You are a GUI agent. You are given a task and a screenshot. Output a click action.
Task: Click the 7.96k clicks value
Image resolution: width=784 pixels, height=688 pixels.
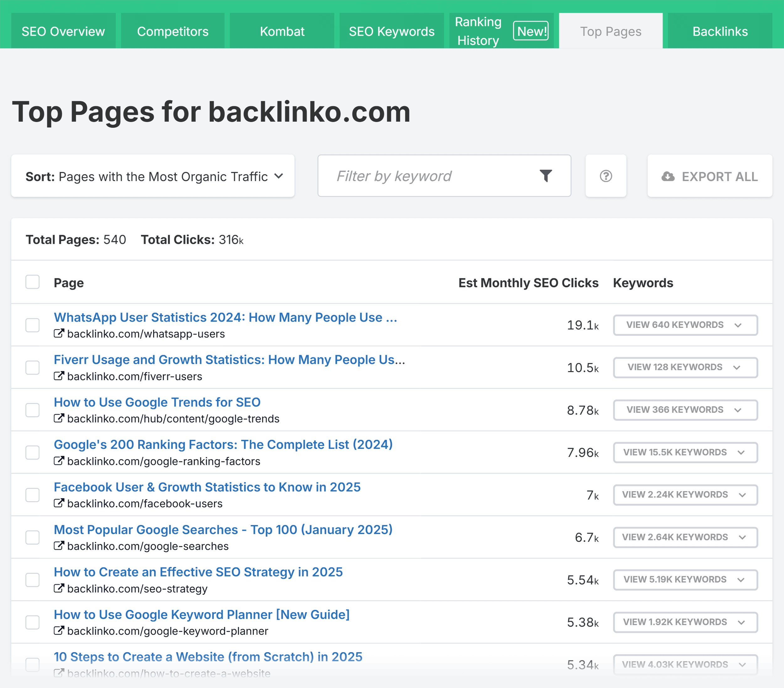coord(583,453)
